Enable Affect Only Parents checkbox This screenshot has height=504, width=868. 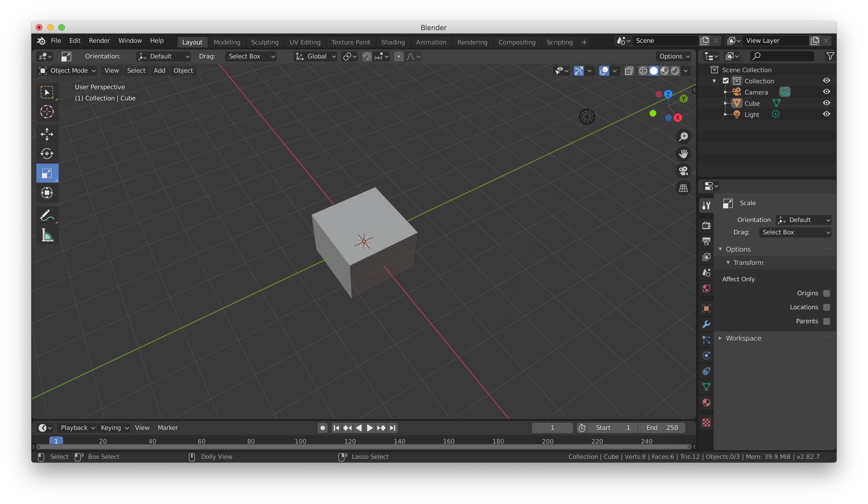[827, 321]
